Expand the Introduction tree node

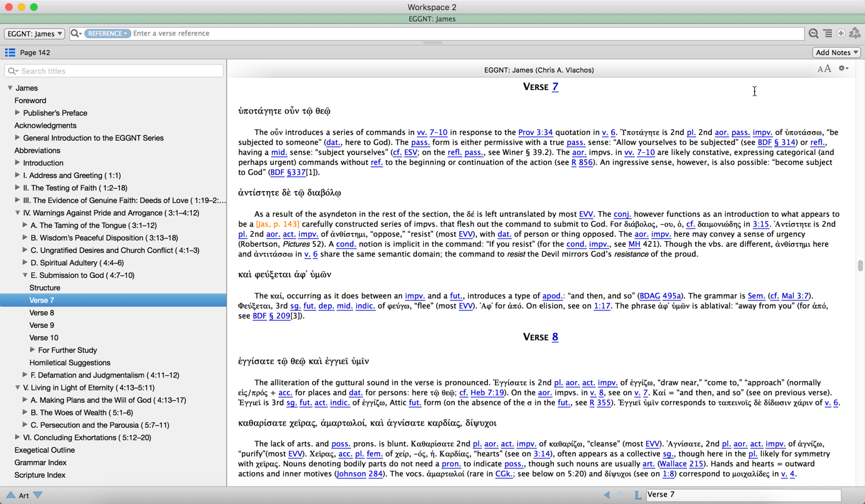point(17,163)
